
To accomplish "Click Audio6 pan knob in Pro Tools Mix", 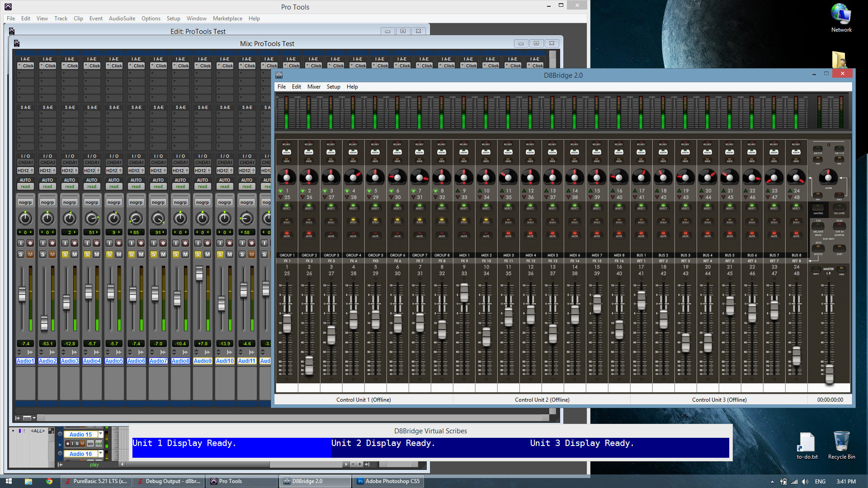I will (x=136, y=219).
